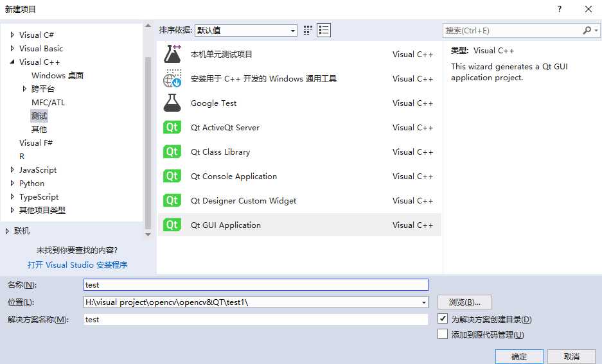Expand the 其他项目类型 node
This screenshot has width=602, height=364.
[x=12, y=210]
